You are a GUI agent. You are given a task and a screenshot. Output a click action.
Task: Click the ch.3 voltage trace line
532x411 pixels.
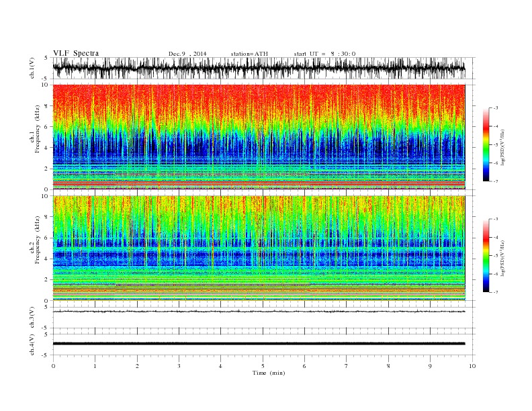pyautogui.click(x=259, y=312)
